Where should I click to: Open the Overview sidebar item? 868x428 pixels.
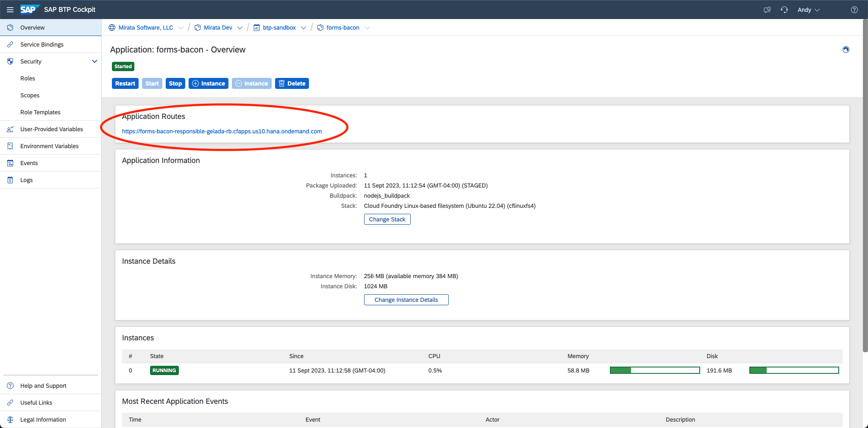[51, 28]
